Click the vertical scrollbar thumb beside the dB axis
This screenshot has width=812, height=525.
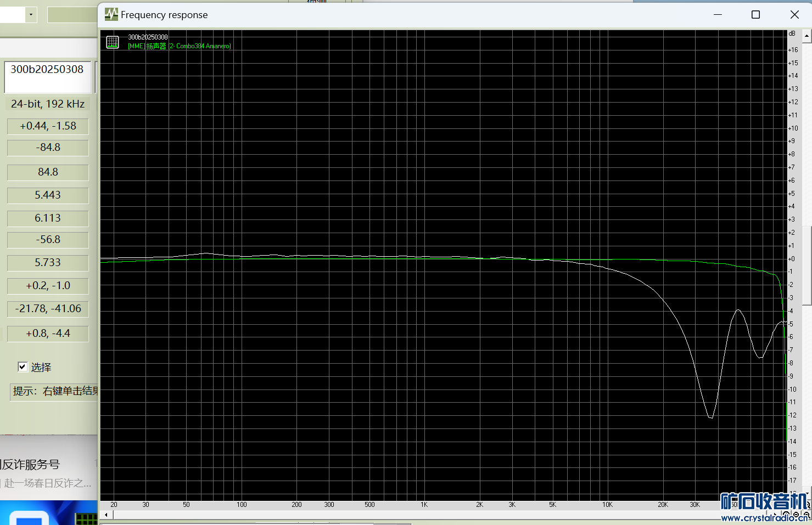click(807, 266)
